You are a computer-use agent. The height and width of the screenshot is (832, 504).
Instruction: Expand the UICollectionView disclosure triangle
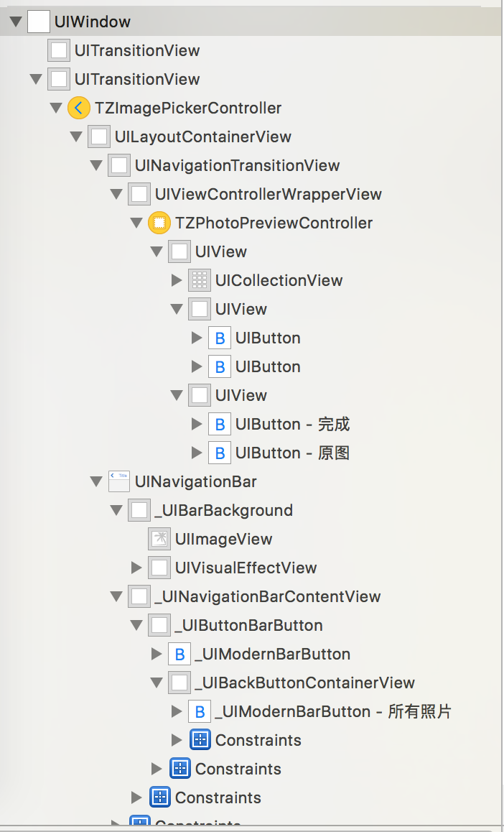177,281
